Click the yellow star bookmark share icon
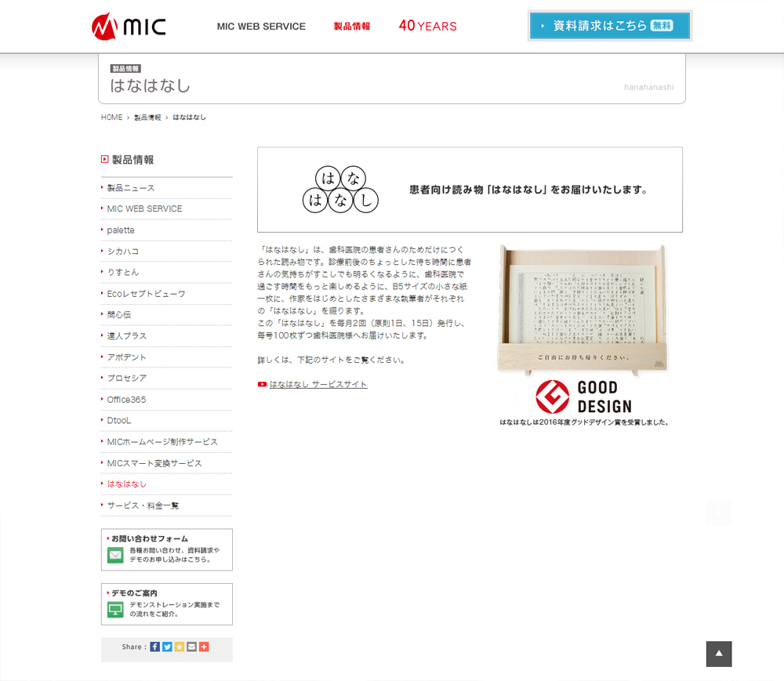784x681 pixels. (x=180, y=647)
